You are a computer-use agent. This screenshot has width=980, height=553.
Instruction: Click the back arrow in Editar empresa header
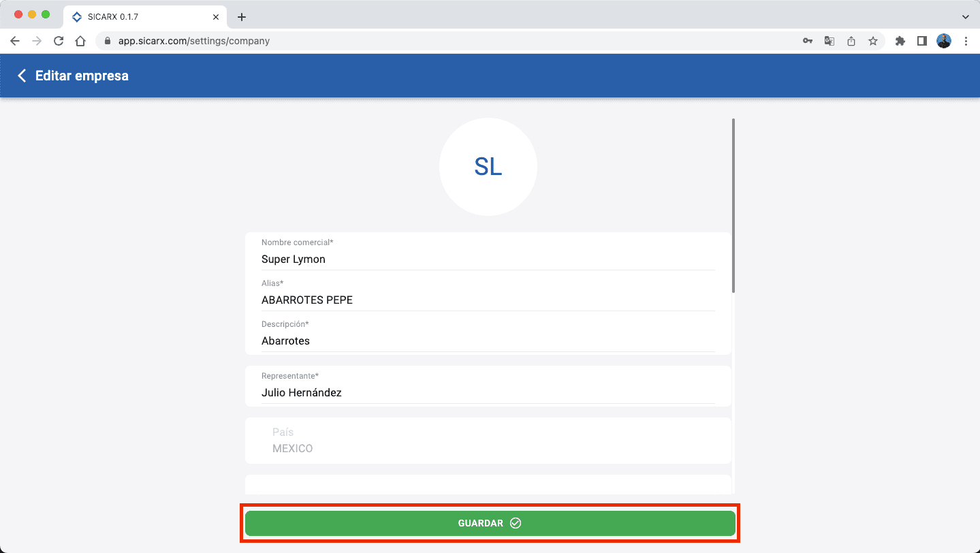tap(22, 76)
